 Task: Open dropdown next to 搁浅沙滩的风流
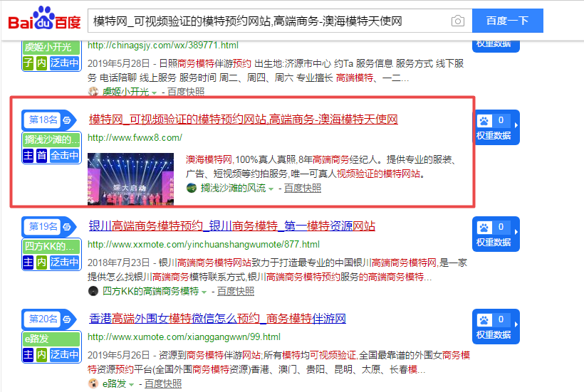tap(271, 189)
